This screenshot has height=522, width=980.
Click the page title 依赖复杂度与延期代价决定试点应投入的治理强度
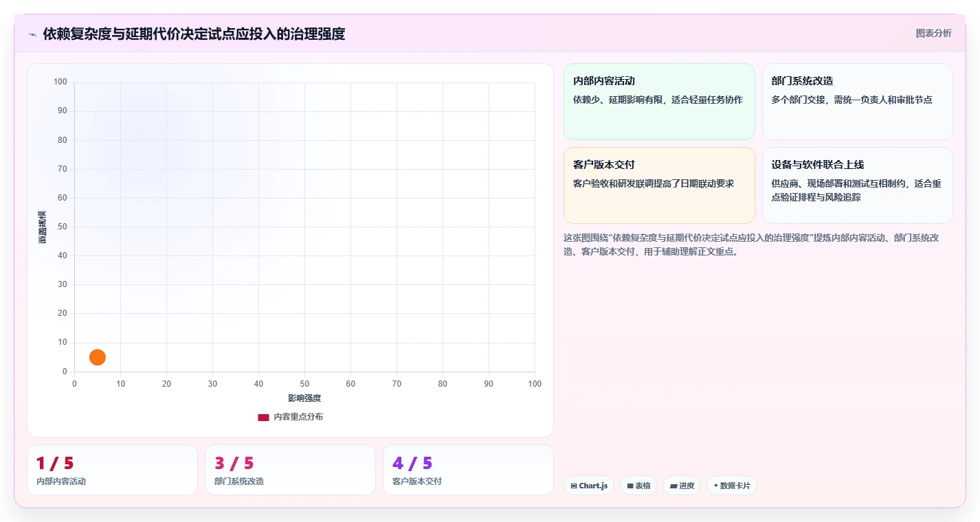194,34
